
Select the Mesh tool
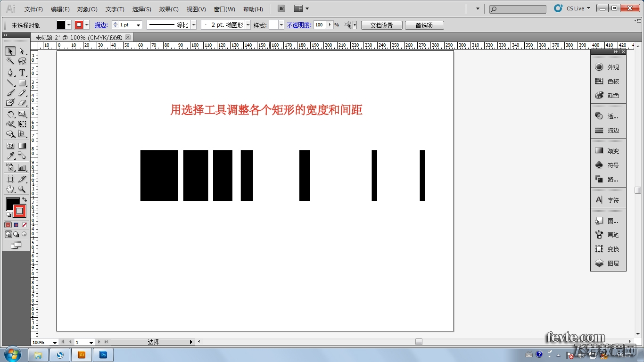(10, 146)
